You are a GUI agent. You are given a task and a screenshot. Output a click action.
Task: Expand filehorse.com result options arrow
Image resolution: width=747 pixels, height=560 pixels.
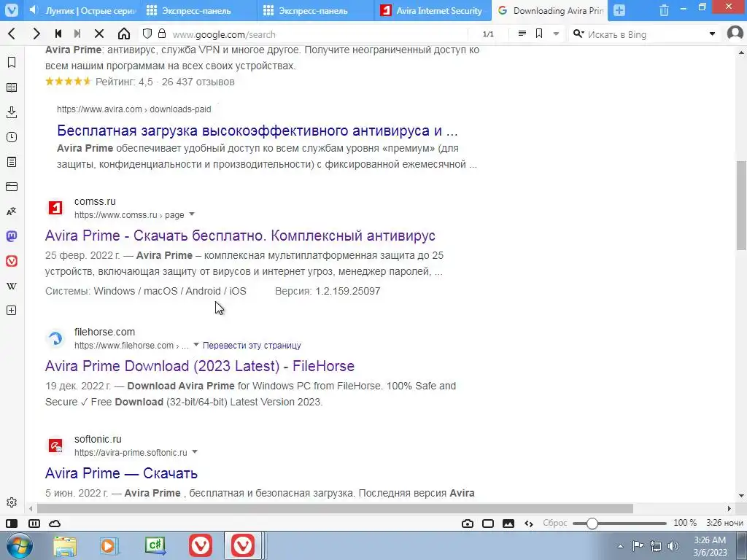(x=196, y=345)
